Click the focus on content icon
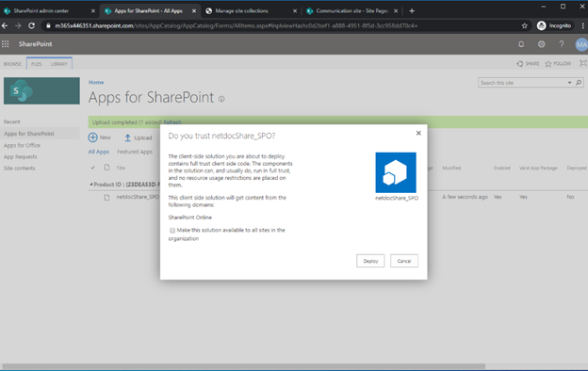Screen dimensions: 588x371 point(582,63)
